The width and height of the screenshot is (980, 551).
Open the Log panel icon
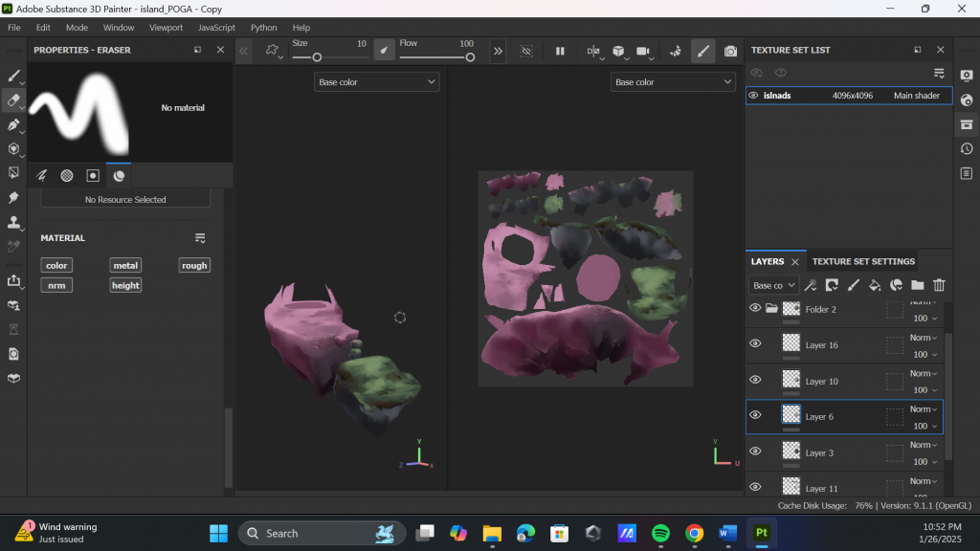[x=967, y=173]
